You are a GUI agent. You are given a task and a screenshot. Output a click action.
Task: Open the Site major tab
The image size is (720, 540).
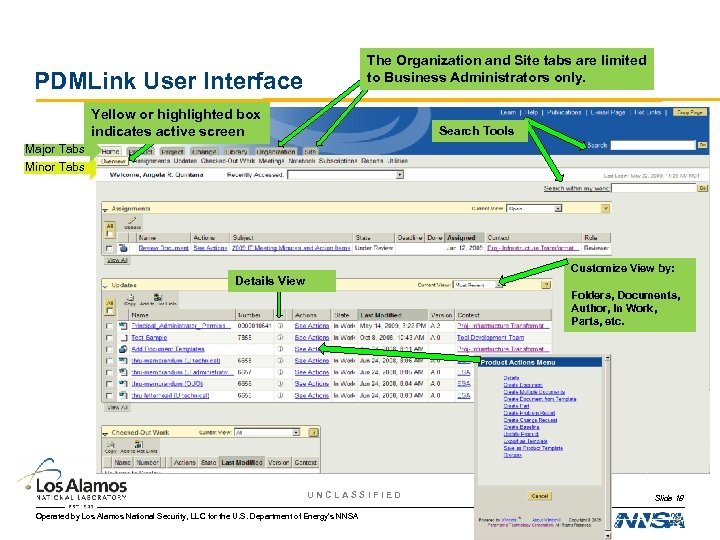(310, 152)
